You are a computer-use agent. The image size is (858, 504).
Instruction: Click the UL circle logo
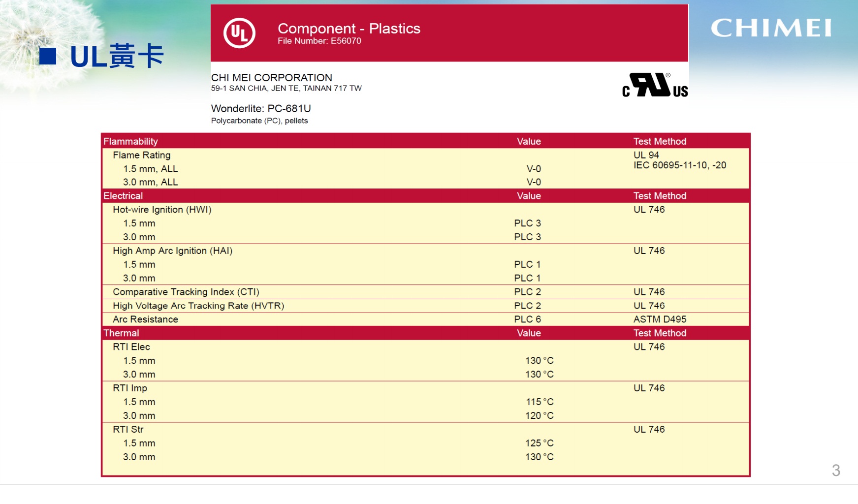pyautogui.click(x=239, y=33)
